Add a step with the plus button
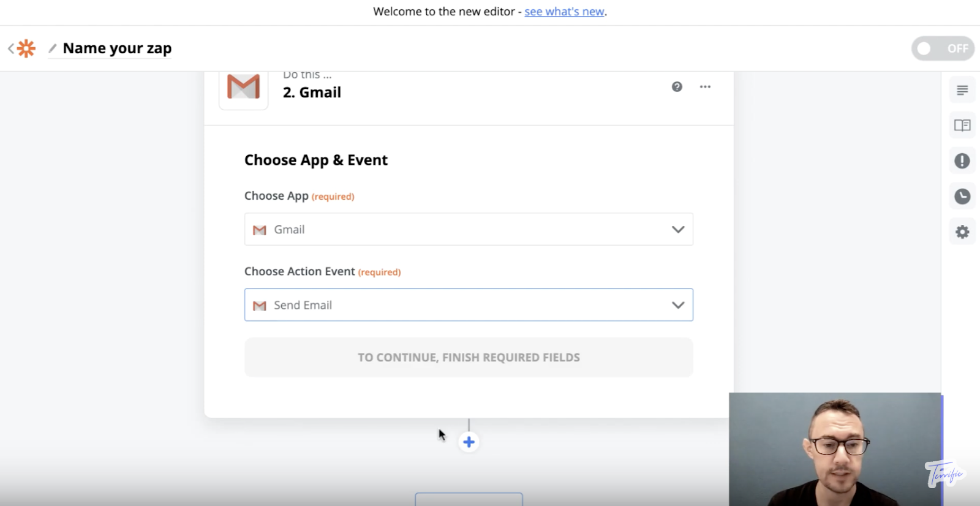This screenshot has width=980, height=506. point(469,442)
